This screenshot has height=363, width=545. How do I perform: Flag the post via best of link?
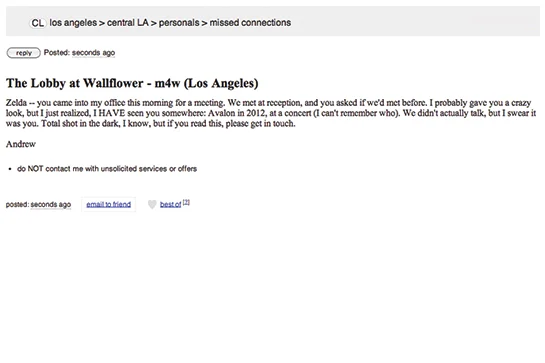170,204
